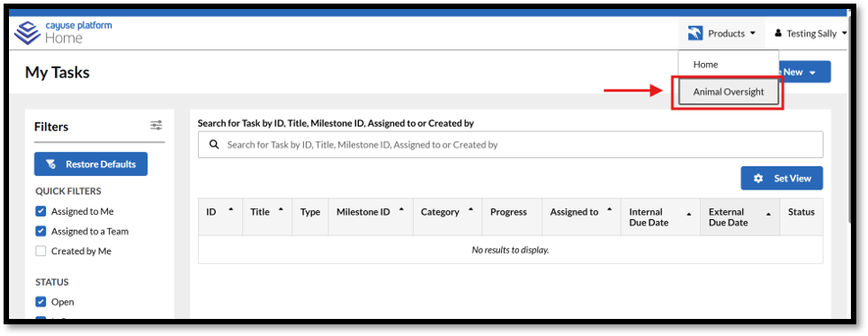Click the funnel icon in Restore Defaults
This screenshot has width=868, height=336.
click(x=51, y=164)
